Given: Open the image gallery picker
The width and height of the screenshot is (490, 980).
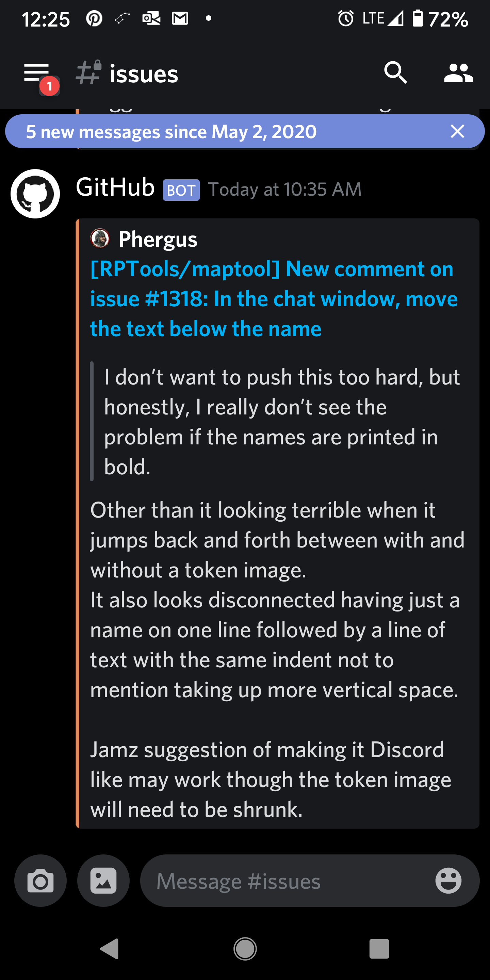Looking at the screenshot, I should (103, 881).
